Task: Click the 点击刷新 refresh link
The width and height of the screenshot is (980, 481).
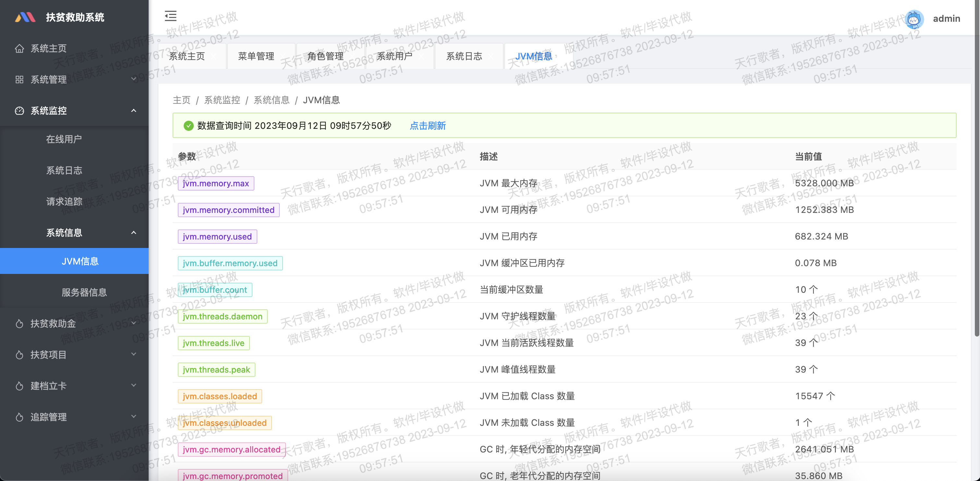Action: click(428, 126)
